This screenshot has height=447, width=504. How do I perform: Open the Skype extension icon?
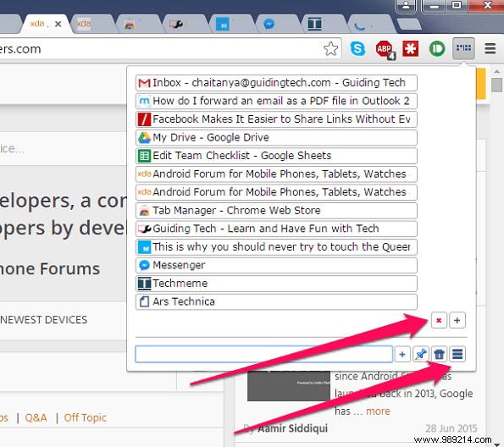pos(357,49)
